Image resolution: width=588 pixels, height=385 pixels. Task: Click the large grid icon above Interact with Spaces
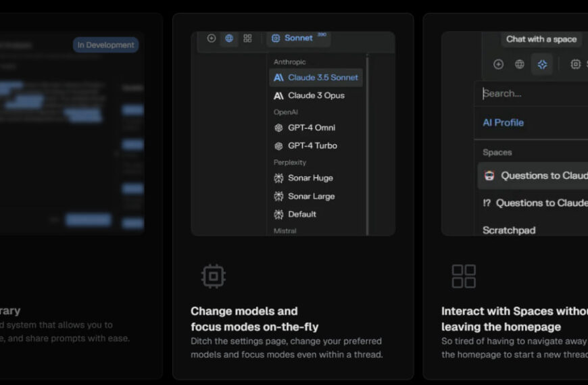coord(464,276)
